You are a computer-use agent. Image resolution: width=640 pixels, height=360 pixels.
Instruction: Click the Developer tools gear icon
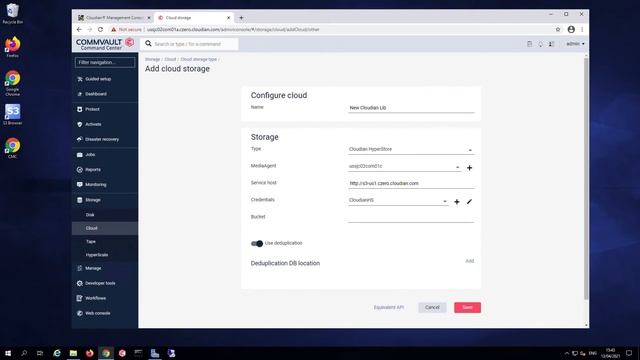80,283
